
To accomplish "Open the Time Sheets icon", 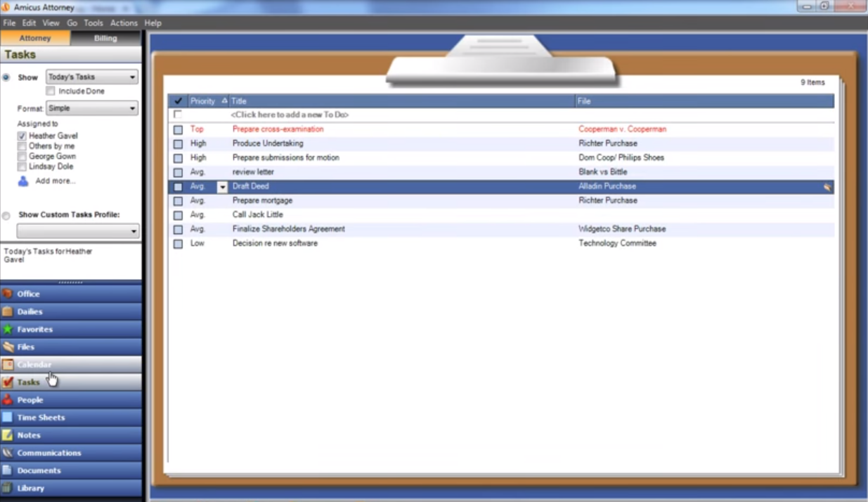I will click(x=8, y=417).
